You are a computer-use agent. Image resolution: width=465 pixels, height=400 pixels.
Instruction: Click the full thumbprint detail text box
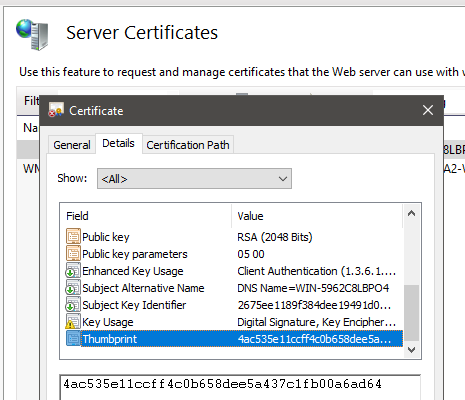point(240,387)
